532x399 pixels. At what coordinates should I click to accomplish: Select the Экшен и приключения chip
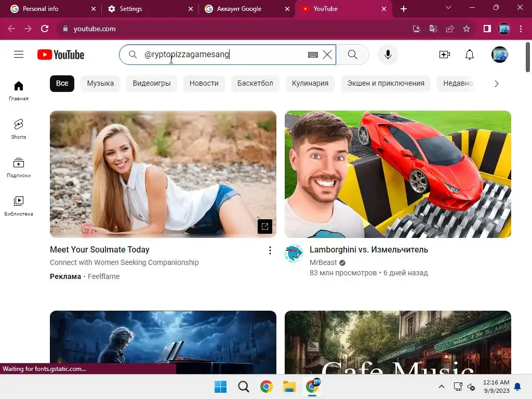386,84
